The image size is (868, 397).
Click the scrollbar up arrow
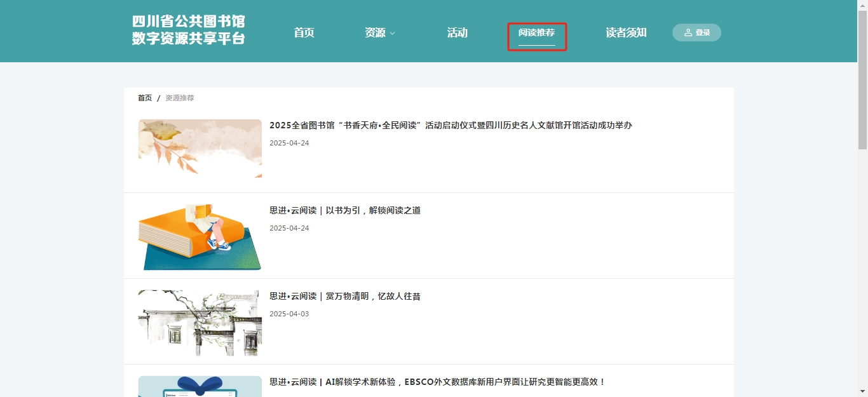[862, 5]
